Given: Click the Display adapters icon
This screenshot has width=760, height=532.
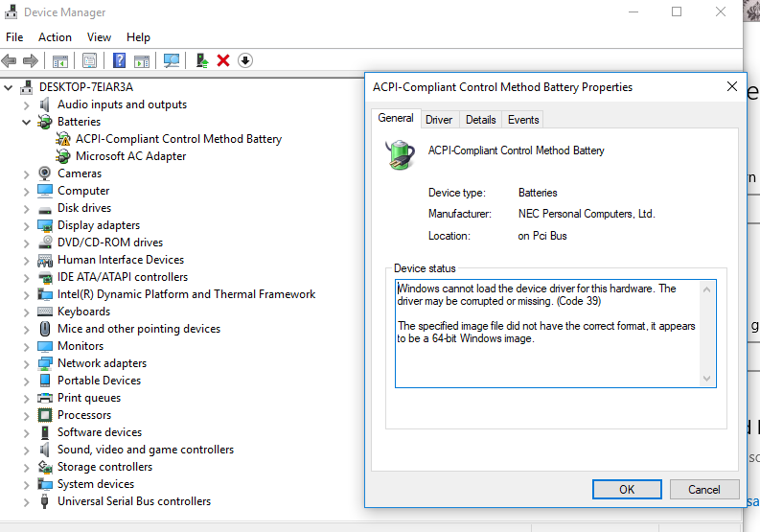Looking at the screenshot, I should (x=45, y=225).
